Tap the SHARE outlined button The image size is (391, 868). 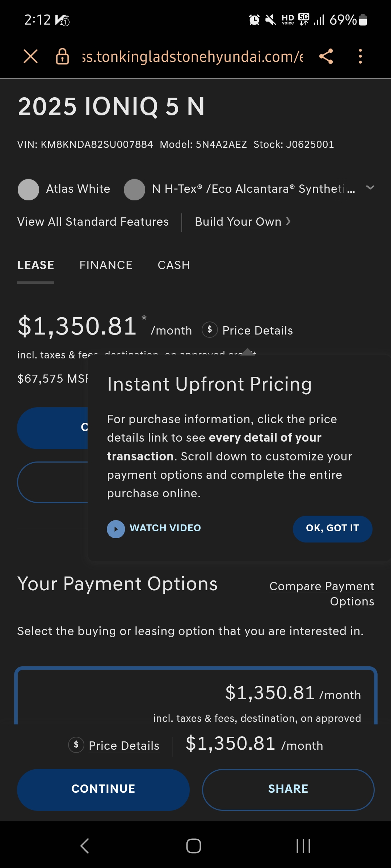(288, 790)
